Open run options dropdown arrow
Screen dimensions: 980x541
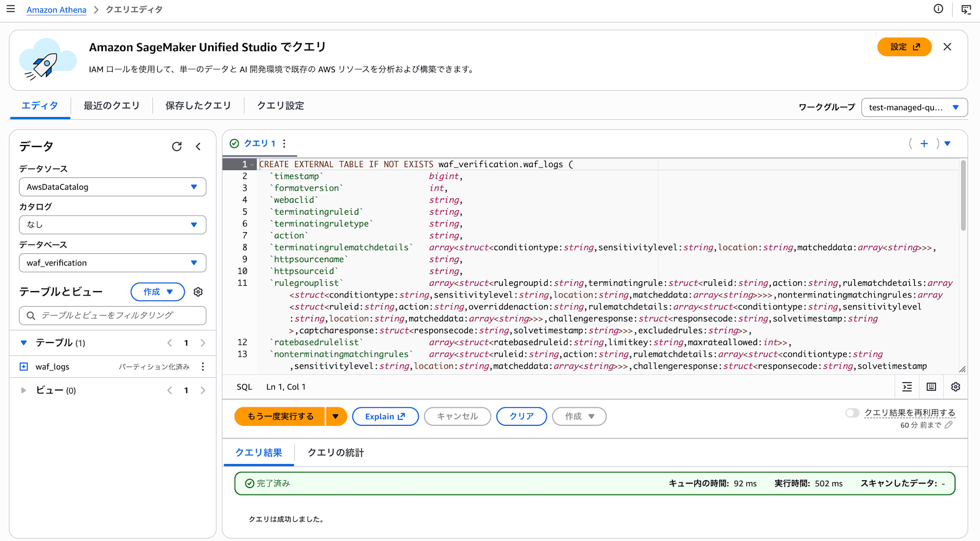click(x=336, y=416)
